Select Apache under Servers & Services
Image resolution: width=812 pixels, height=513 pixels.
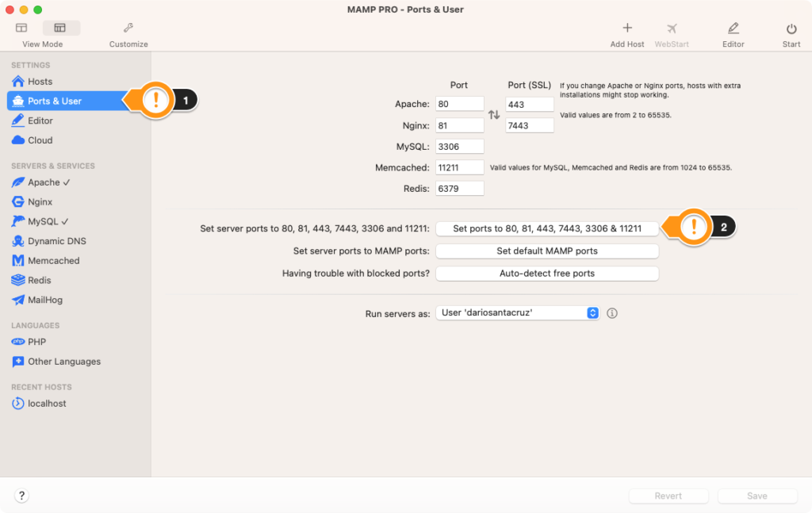coord(48,182)
